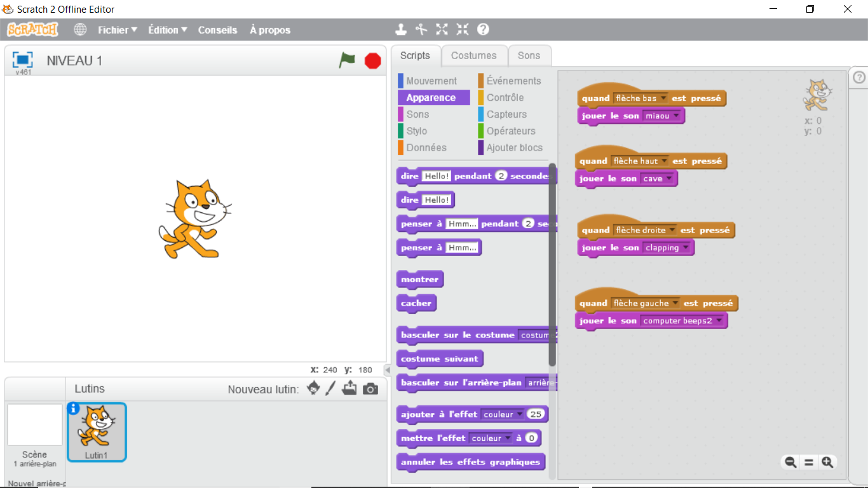Open the flèche droite key dropdown

click(x=646, y=230)
